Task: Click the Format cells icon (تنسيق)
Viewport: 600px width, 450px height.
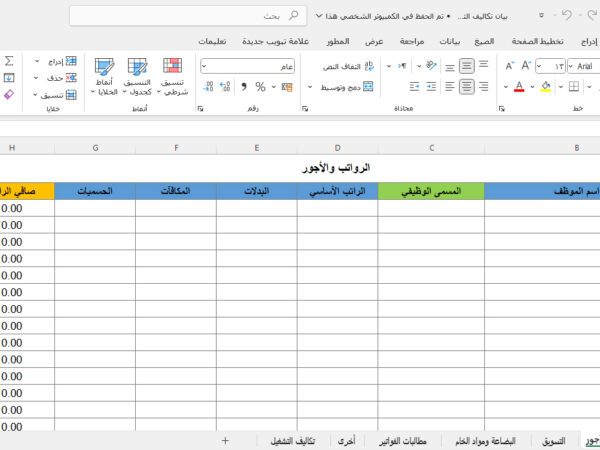Action: tap(71, 95)
